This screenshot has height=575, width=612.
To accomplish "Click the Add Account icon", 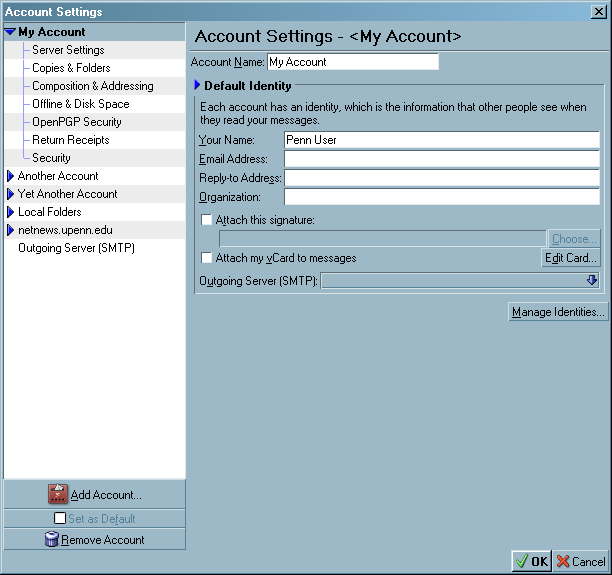I will tap(58, 494).
